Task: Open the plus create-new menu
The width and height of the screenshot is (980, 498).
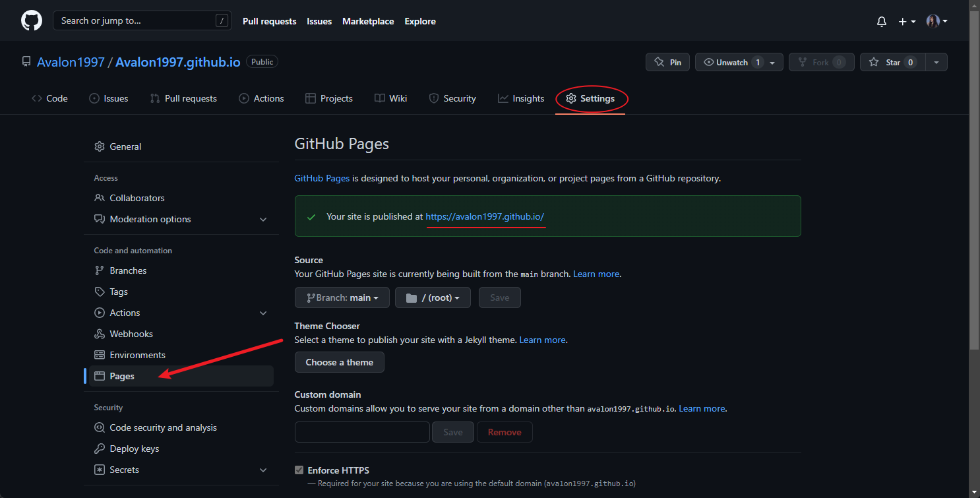Action: pos(907,22)
